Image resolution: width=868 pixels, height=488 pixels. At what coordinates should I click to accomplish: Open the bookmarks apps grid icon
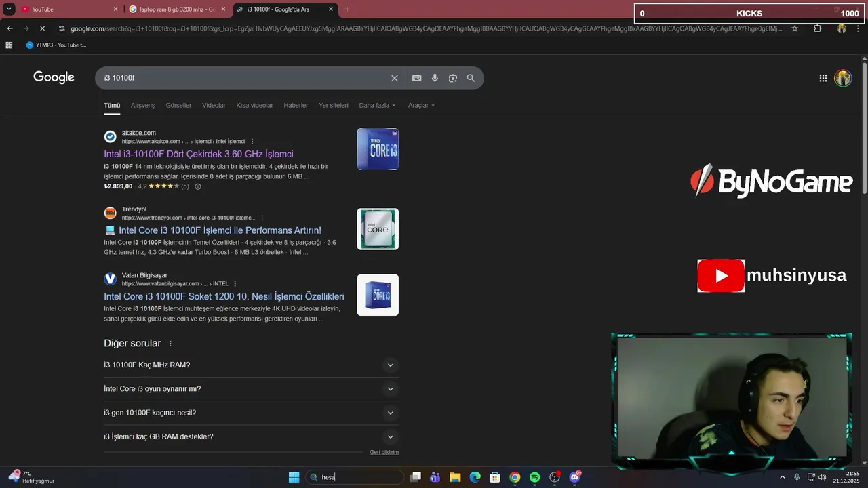(x=9, y=45)
